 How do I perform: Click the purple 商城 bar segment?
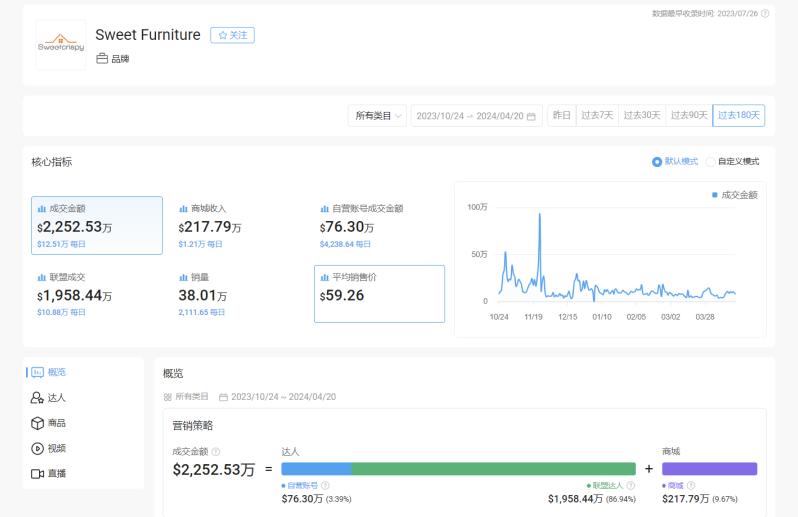[709, 469]
